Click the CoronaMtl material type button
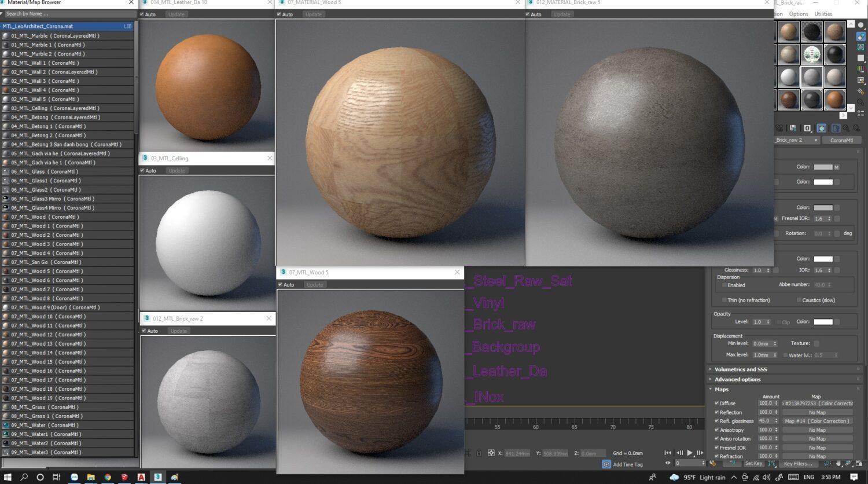 (841, 140)
